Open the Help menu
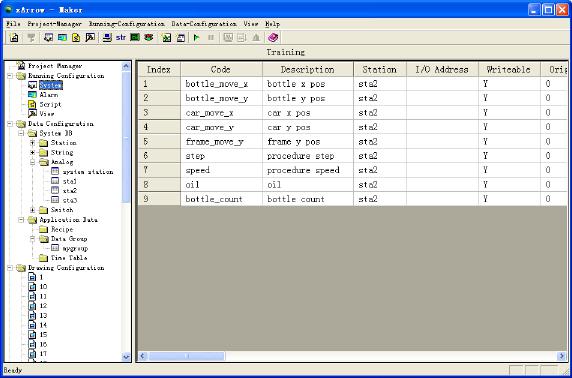572x378 pixels. click(273, 24)
